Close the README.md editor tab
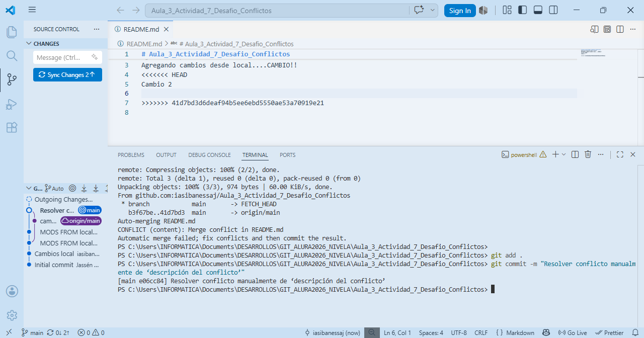The image size is (644, 338). point(166,29)
